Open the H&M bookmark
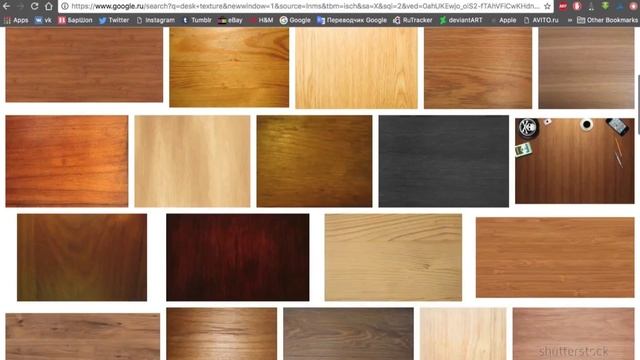 pyautogui.click(x=261, y=20)
